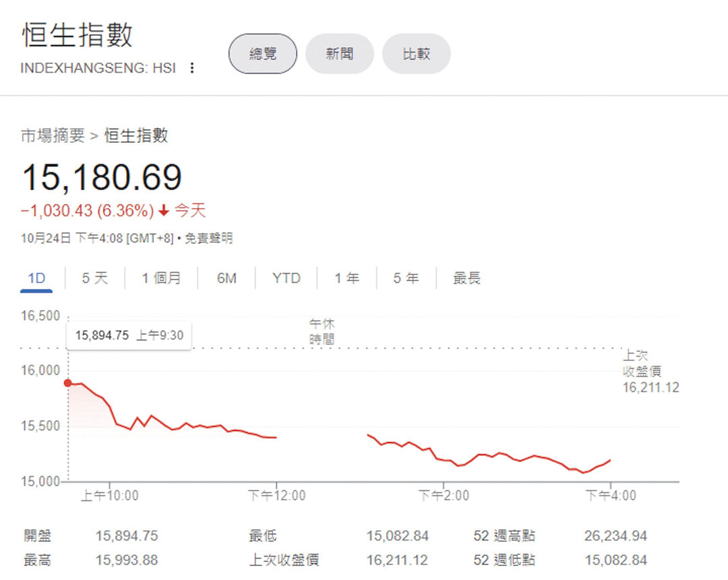Open the 免責聲明 disclaimer link

[208, 238]
